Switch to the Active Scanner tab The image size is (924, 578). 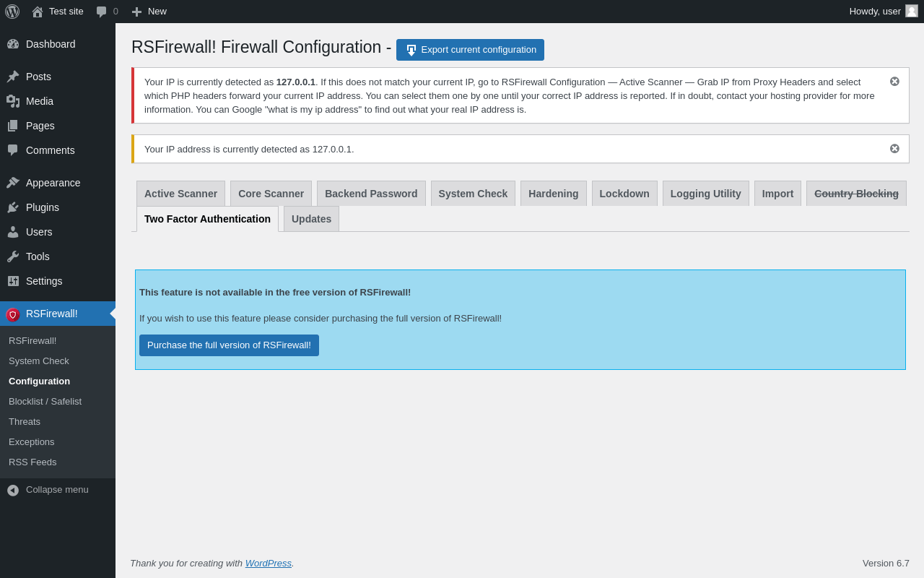(x=180, y=194)
